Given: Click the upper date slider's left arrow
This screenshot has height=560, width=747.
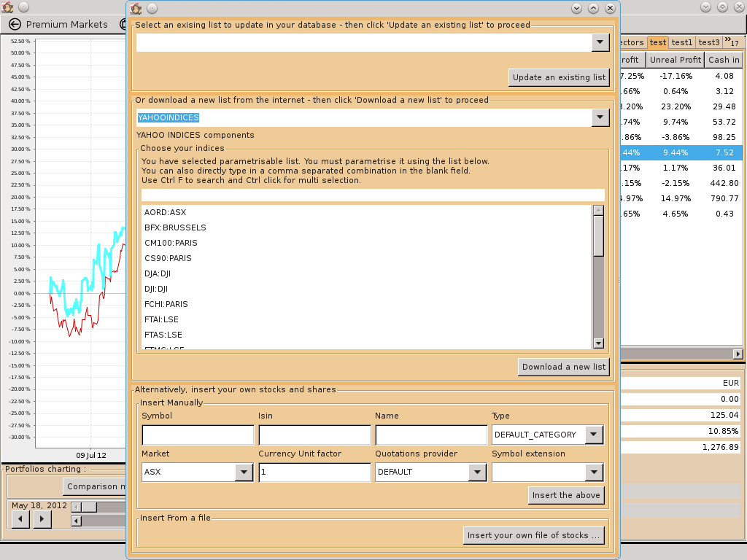Looking at the screenshot, I should coord(76,507).
